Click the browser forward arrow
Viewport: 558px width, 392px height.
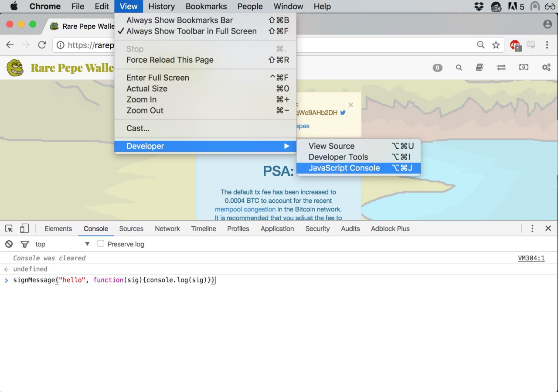[26, 45]
